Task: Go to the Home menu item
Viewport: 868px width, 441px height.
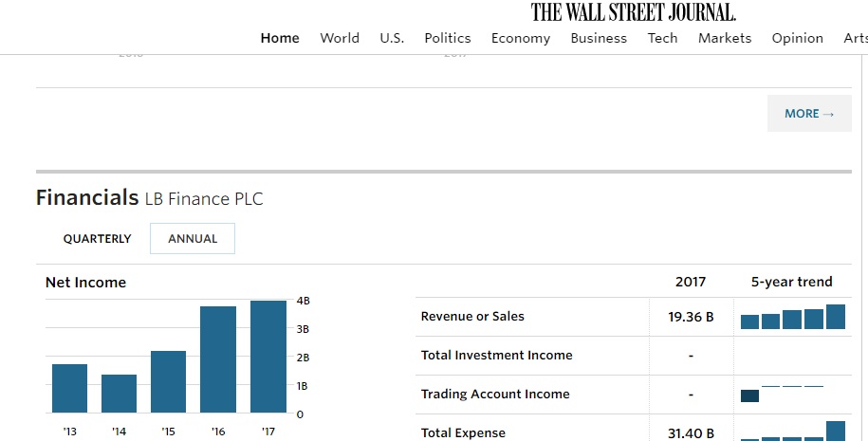Action: (280, 38)
